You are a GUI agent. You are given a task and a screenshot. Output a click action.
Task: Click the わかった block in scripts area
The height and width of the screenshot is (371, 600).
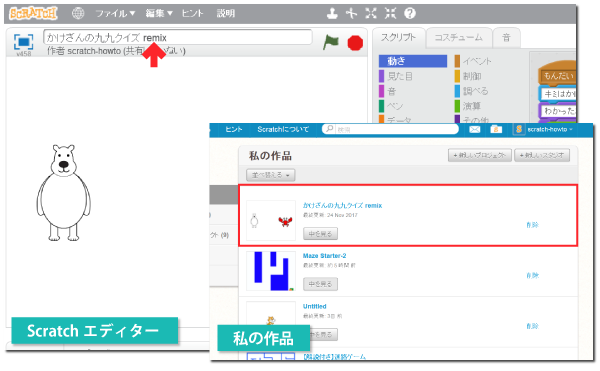click(558, 111)
